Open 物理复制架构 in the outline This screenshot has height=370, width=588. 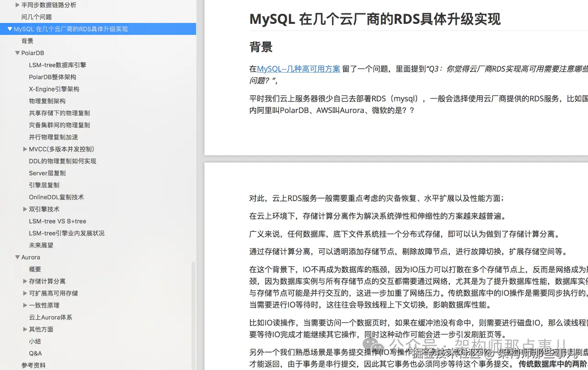click(x=47, y=101)
